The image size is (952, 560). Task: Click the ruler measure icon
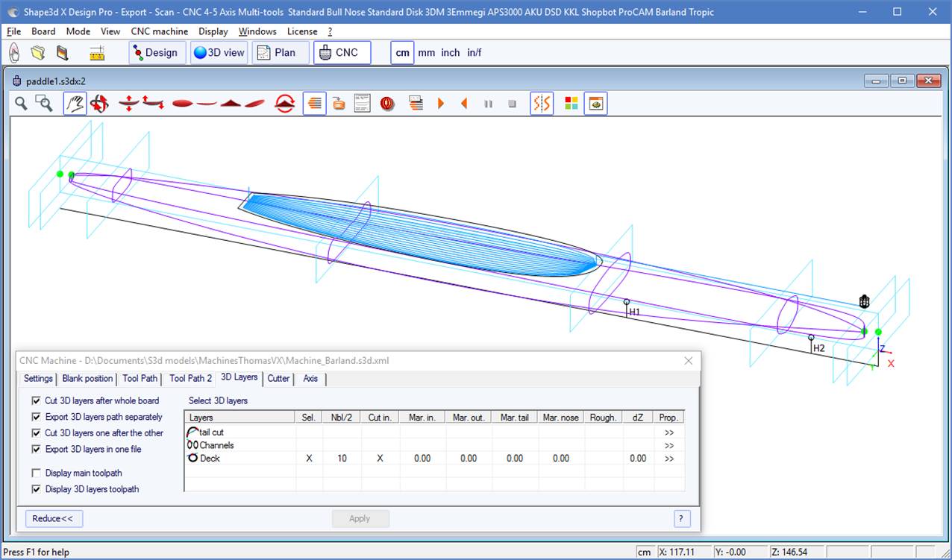coord(97,53)
